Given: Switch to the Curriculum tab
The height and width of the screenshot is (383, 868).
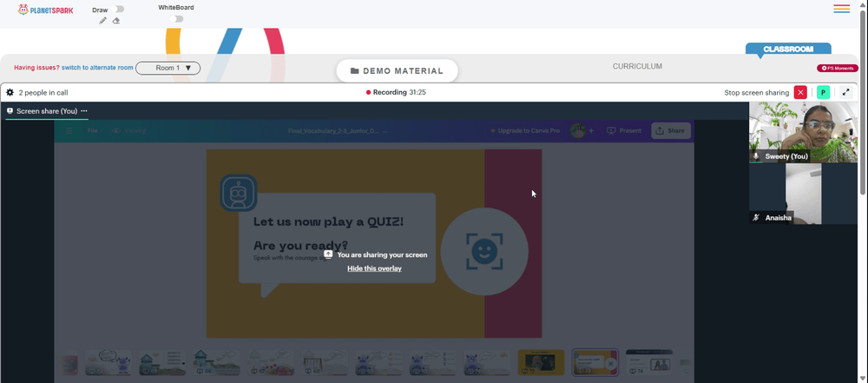Looking at the screenshot, I should 637,66.
